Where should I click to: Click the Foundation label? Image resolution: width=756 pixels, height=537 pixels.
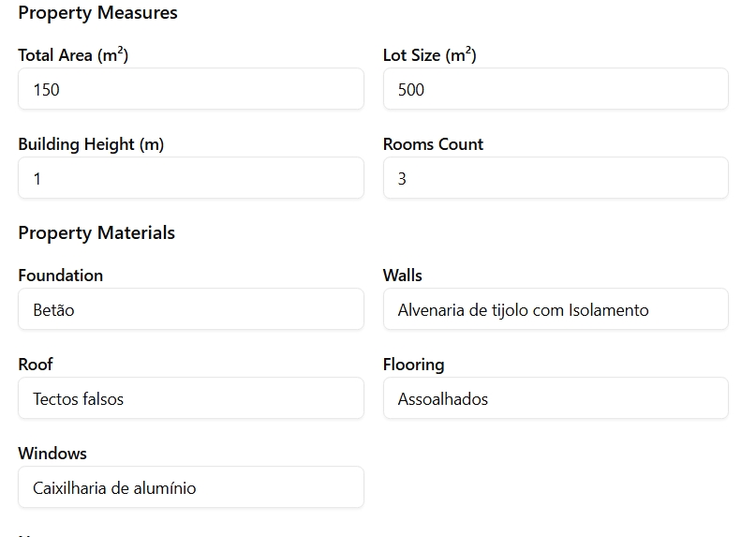60,276
